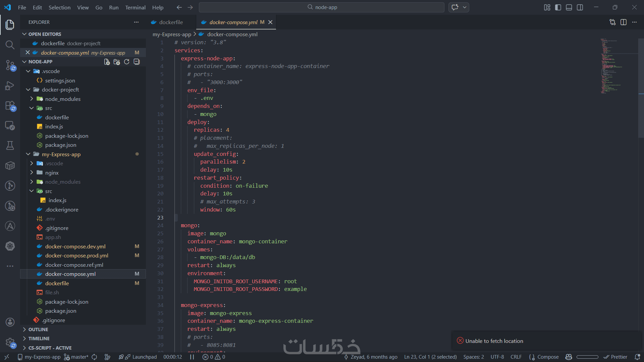Open Run and Debug view
Image resolution: width=644 pixels, height=362 pixels.
click(10, 86)
